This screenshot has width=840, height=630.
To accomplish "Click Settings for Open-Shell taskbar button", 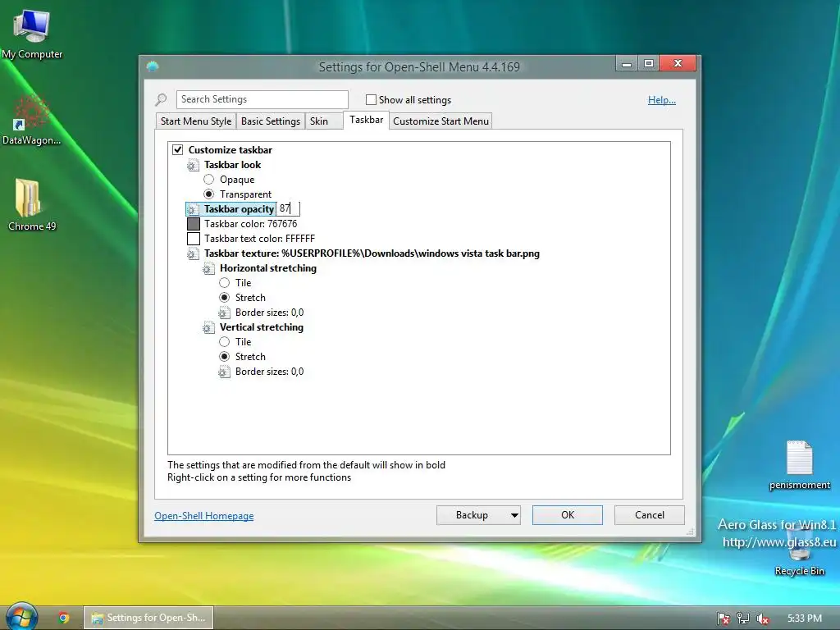I will [149, 618].
